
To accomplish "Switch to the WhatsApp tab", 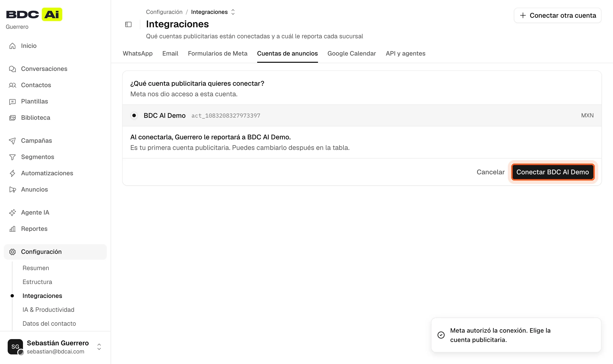I will pos(137,53).
